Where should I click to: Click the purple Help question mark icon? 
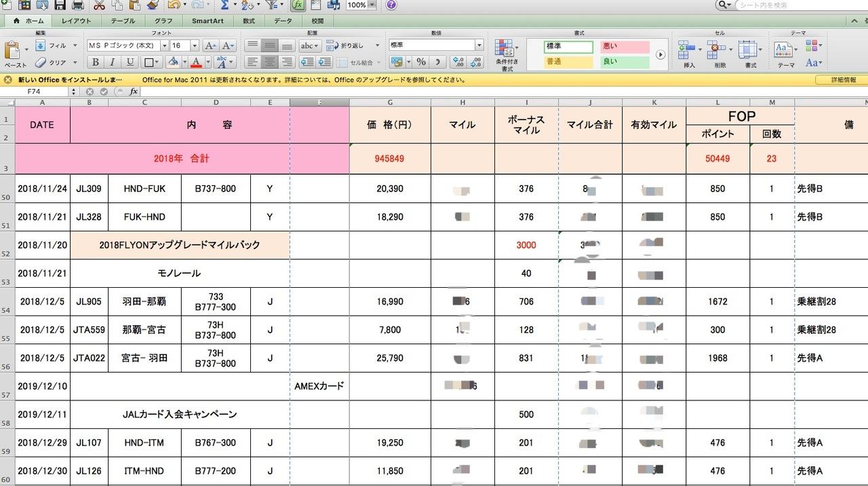coord(391,5)
